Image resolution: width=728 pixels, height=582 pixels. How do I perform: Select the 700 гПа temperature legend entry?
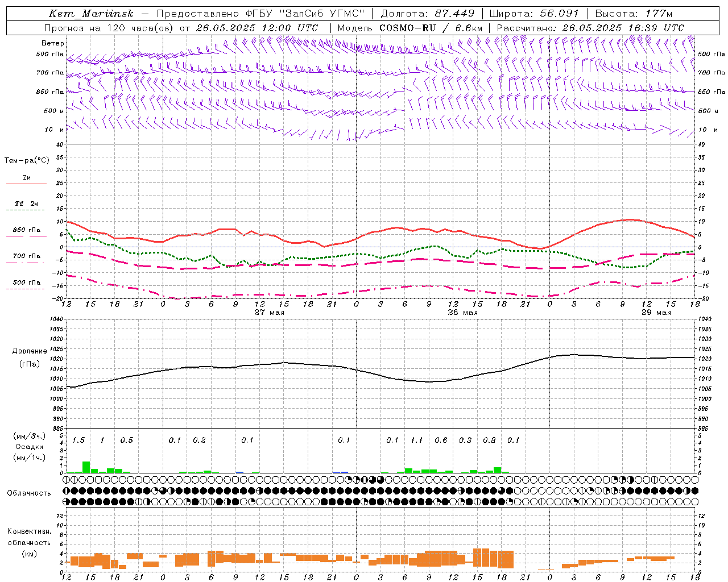(x=27, y=258)
